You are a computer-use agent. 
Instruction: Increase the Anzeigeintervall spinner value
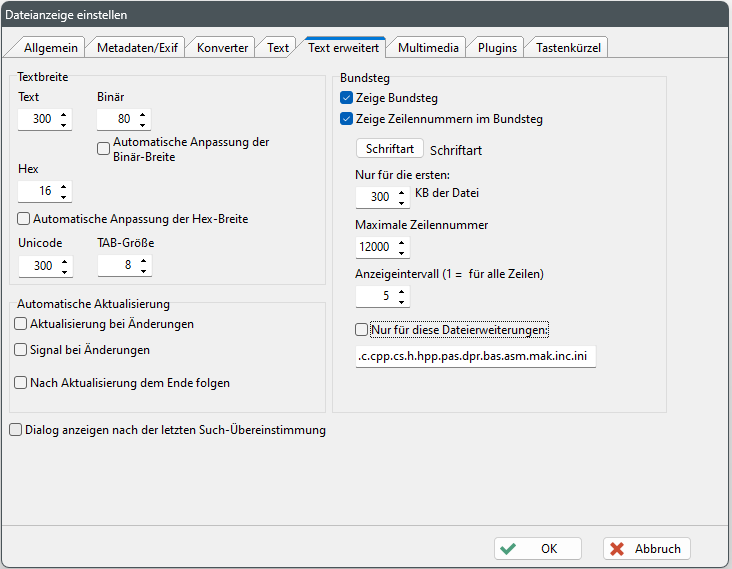402,291
